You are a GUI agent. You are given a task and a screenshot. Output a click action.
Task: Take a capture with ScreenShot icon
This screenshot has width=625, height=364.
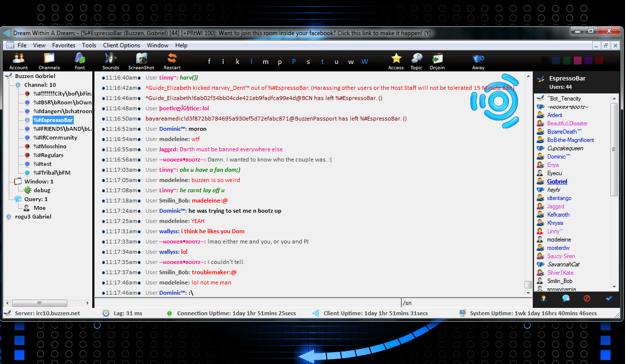(x=141, y=61)
